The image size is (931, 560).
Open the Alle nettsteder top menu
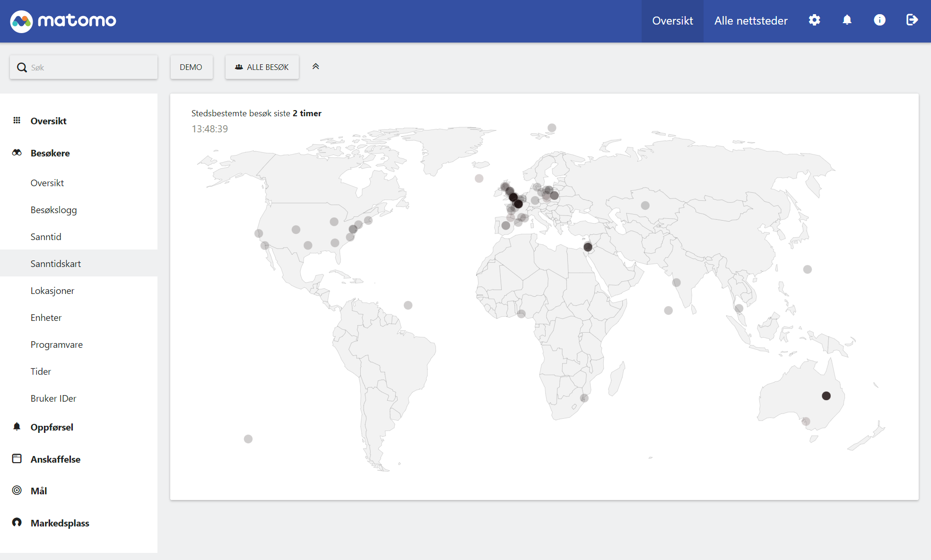(750, 21)
